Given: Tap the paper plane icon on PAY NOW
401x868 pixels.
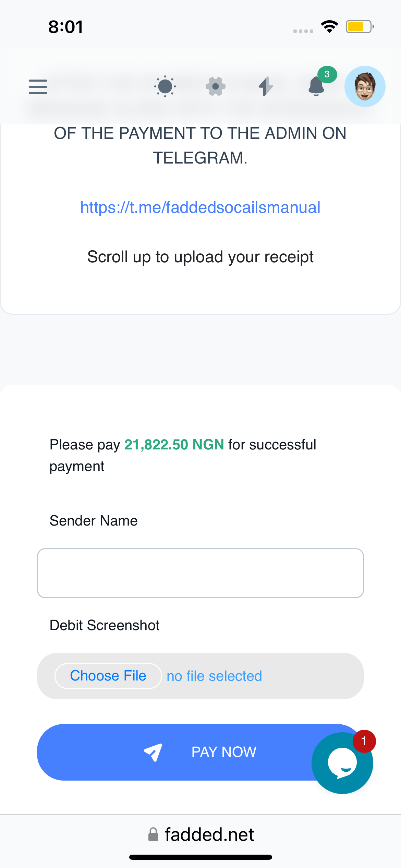Looking at the screenshot, I should point(153,752).
